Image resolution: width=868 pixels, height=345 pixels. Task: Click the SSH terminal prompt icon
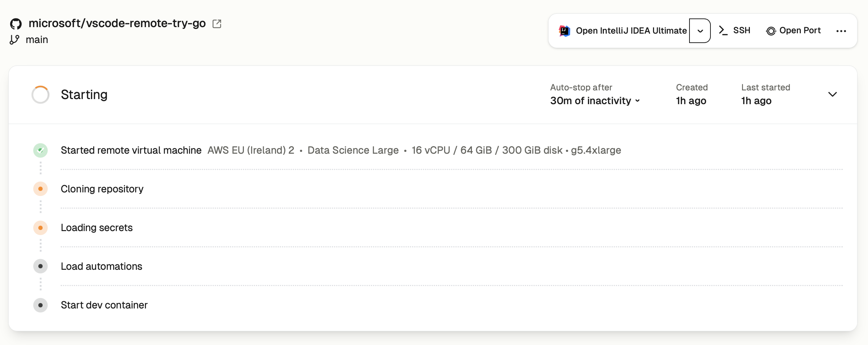click(x=723, y=30)
